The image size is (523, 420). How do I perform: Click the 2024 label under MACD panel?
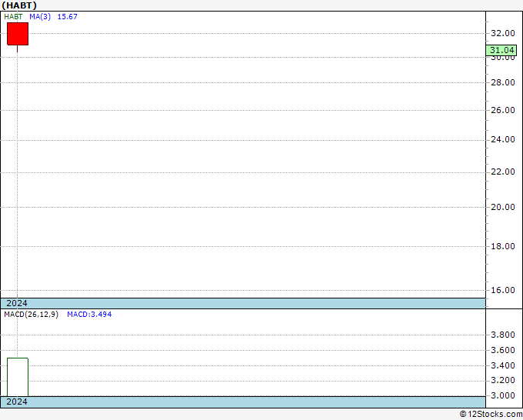click(x=17, y=402)
